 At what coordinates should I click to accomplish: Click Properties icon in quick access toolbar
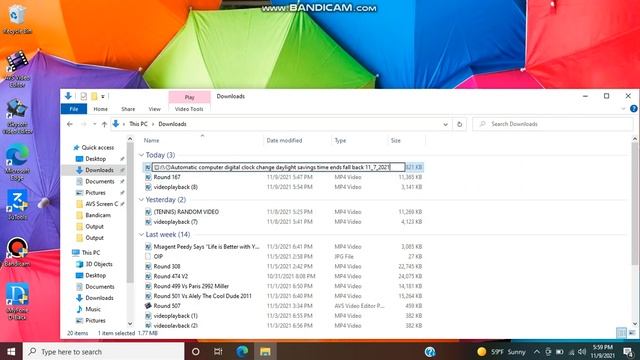coord(84,96)
